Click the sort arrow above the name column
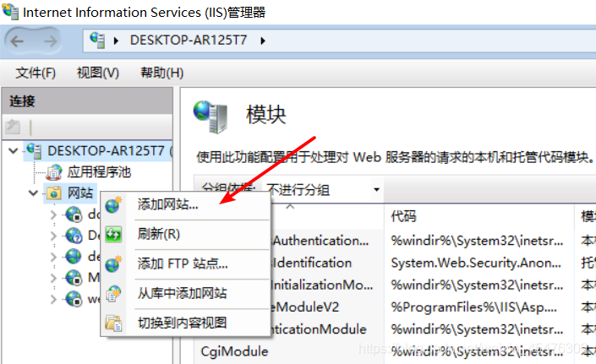The image size is (596, 364). (x=290, y=206)
